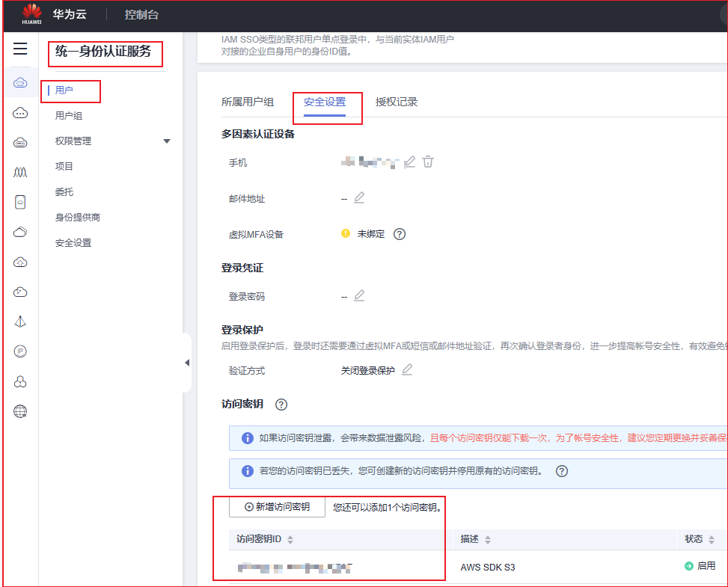Collapse the left navigation panel
Viewport: 728px width, 587px height.
click(x=186, y=363)
